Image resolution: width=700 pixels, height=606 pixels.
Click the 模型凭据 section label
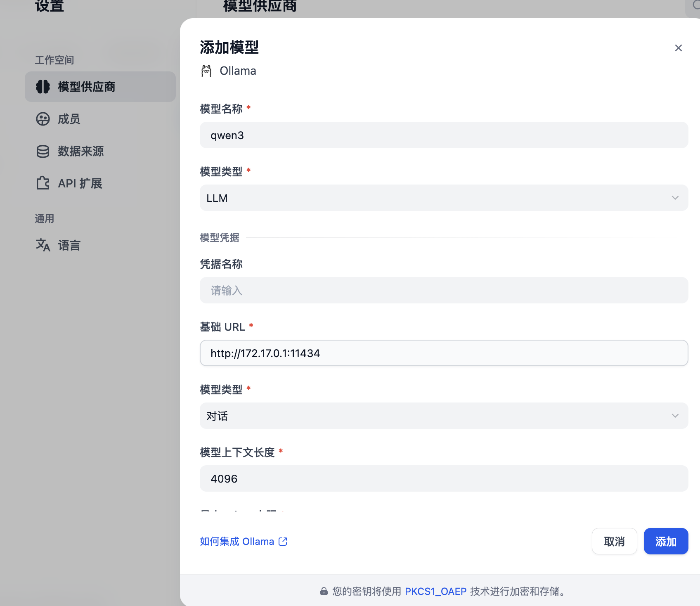(x=220, y=237)
